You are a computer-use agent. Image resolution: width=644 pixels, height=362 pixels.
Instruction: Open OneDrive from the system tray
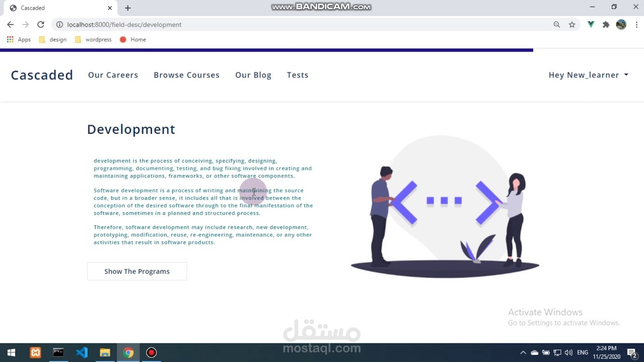[x=534, y=352]
